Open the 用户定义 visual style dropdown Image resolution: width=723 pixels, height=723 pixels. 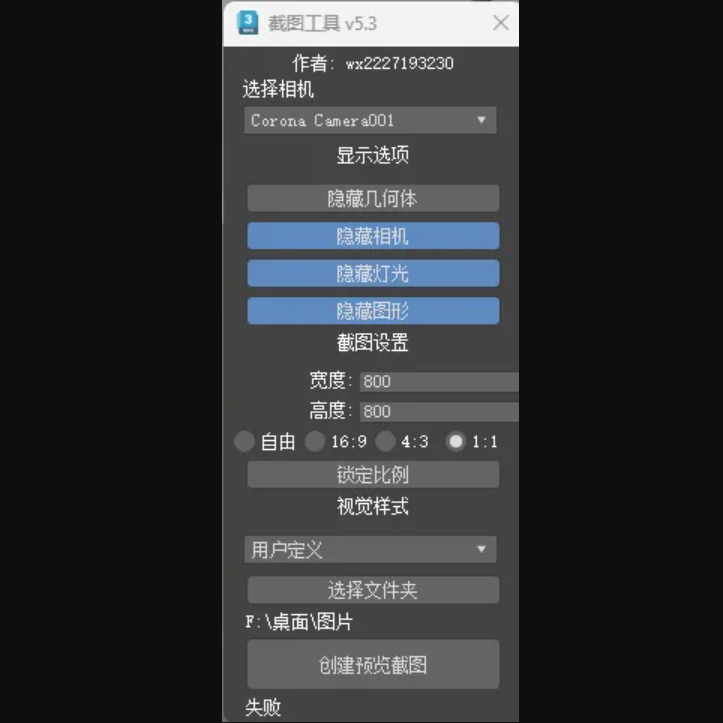[370, 549]
